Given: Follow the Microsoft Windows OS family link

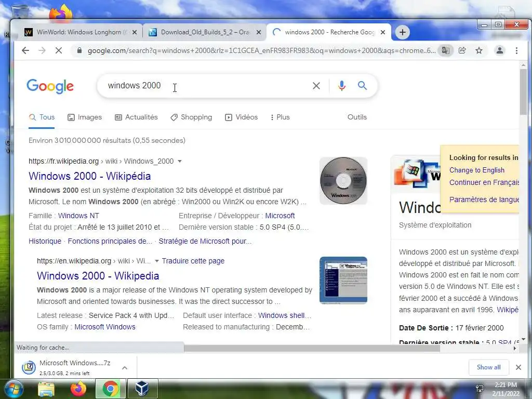Looking at the screenshot, I should [105, 327].
